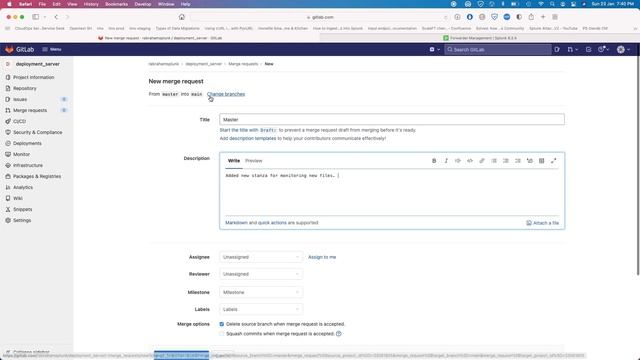Image resolution: width=640 pixels, height=360 pixels.
Task: Add a numbered list in description
Action: tap(506, 161)
